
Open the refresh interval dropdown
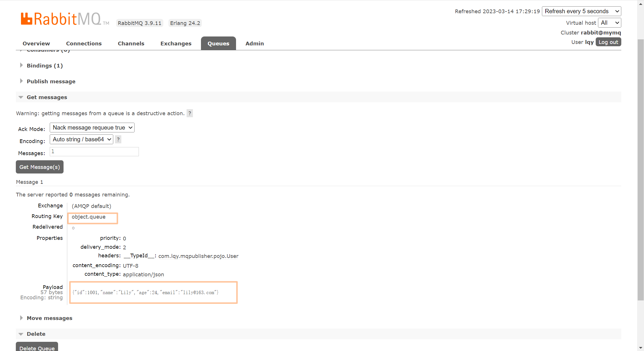click(581, 11)
